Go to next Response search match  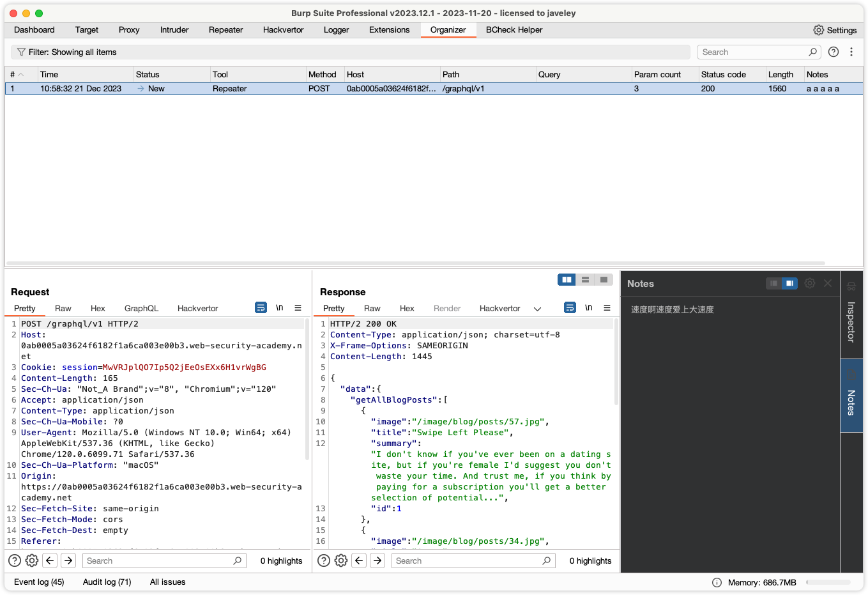point(378,560)
